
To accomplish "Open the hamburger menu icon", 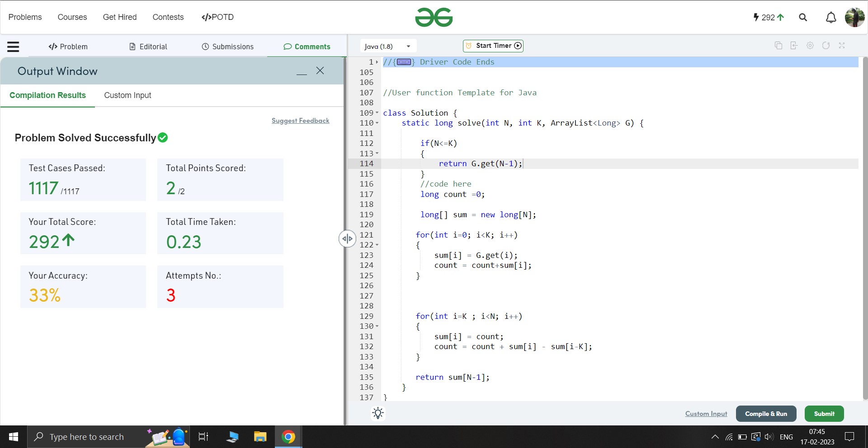I will click(13, 47).
